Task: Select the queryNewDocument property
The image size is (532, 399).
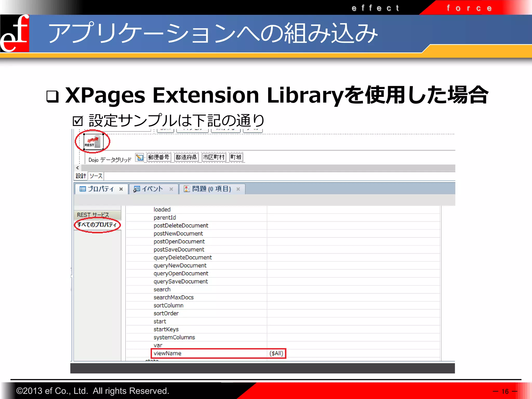Action: point(180,265)
